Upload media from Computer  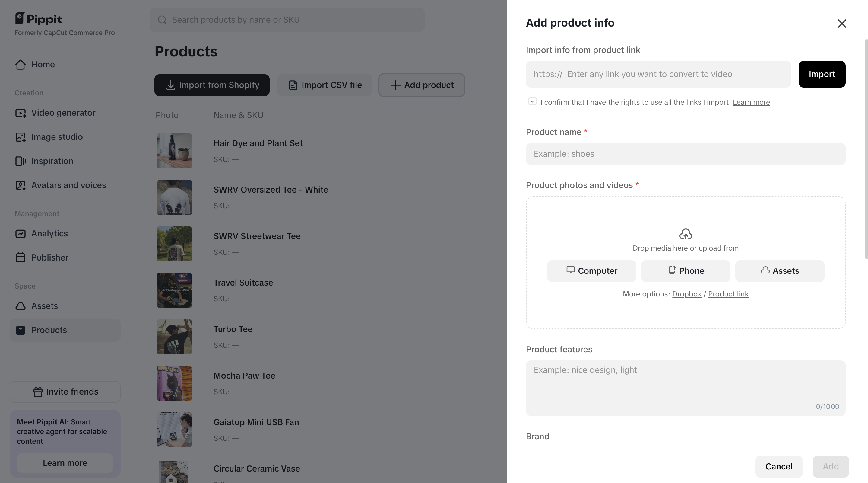pos(591,271)
